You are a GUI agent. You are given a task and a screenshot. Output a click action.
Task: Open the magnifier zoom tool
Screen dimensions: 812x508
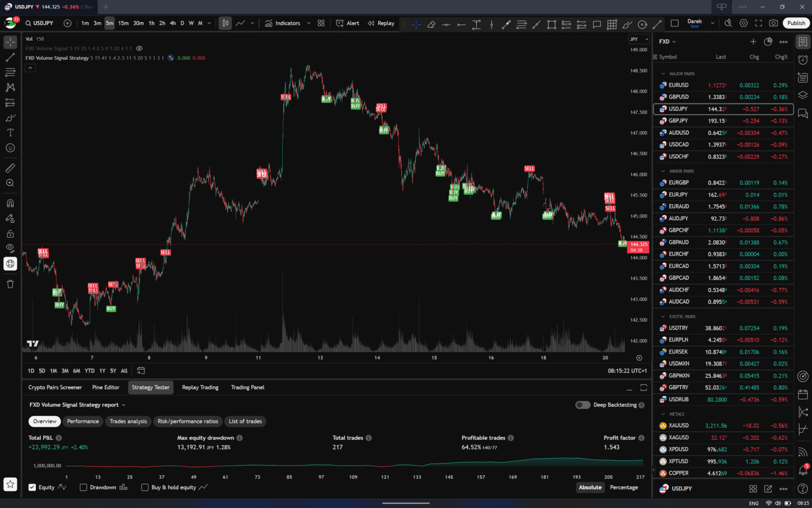point(10,183)
